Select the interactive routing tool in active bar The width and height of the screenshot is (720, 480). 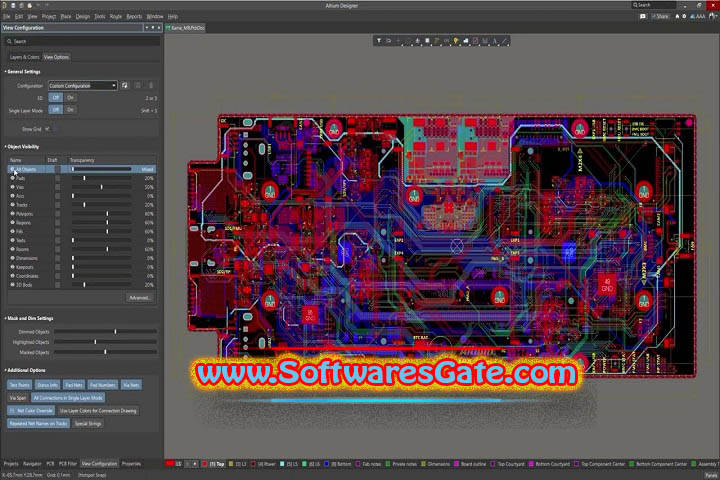(437, 41)
